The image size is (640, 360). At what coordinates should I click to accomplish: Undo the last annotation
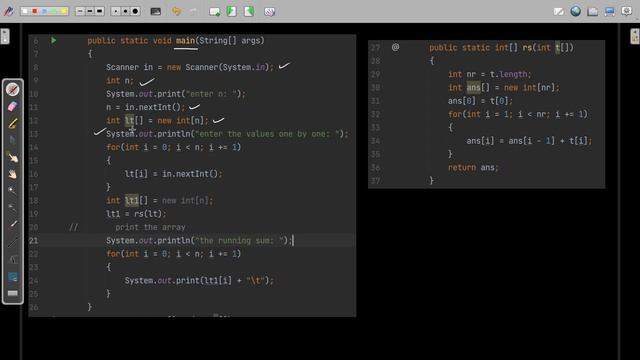[x=176, y=11]
